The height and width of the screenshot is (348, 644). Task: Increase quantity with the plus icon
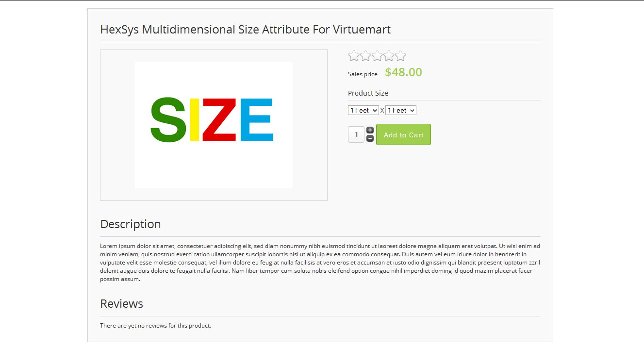pyautogui.click(x=370, y=130)
